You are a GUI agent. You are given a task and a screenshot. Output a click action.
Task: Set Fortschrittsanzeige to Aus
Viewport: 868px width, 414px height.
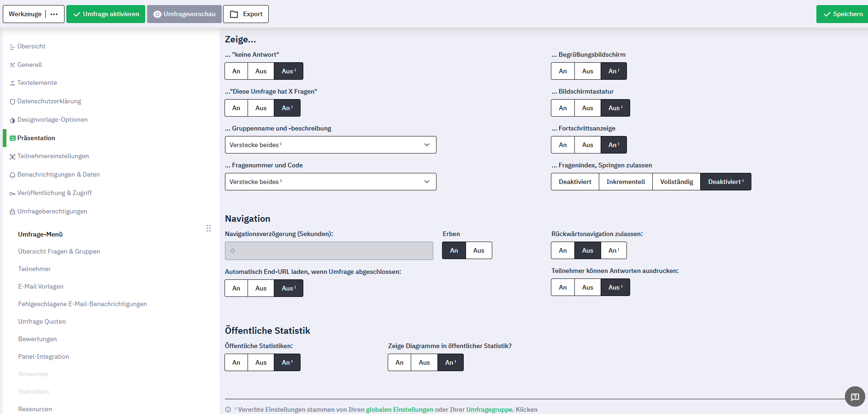pos(587,145)
